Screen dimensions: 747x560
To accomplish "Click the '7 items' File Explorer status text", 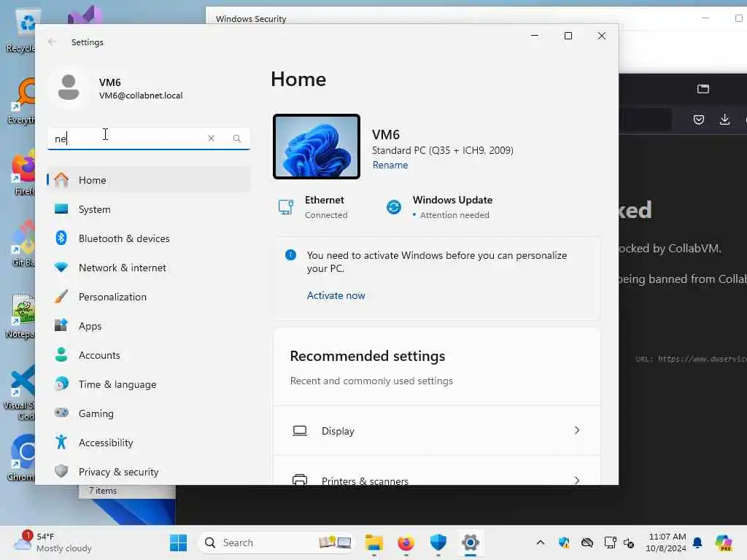I will [x=102, y=491].
